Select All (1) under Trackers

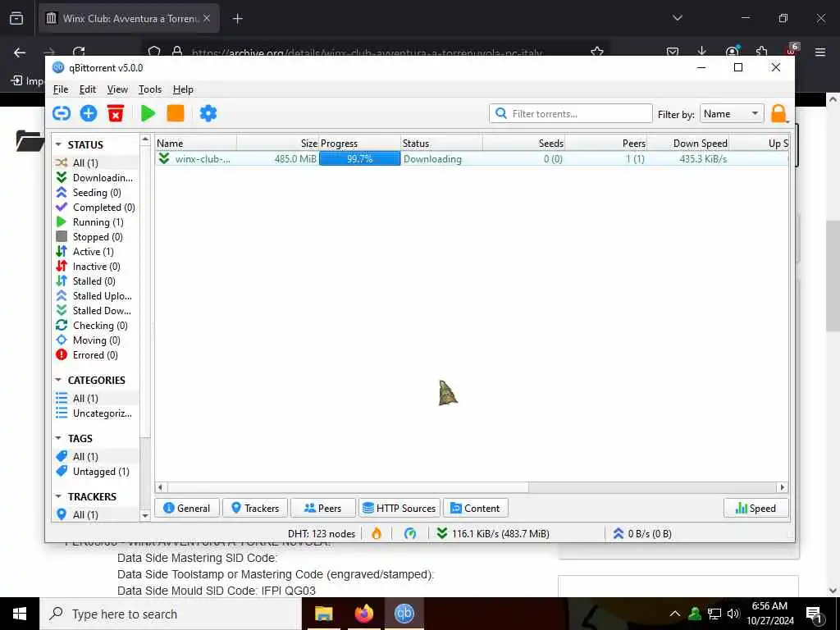tap(95, 514)
